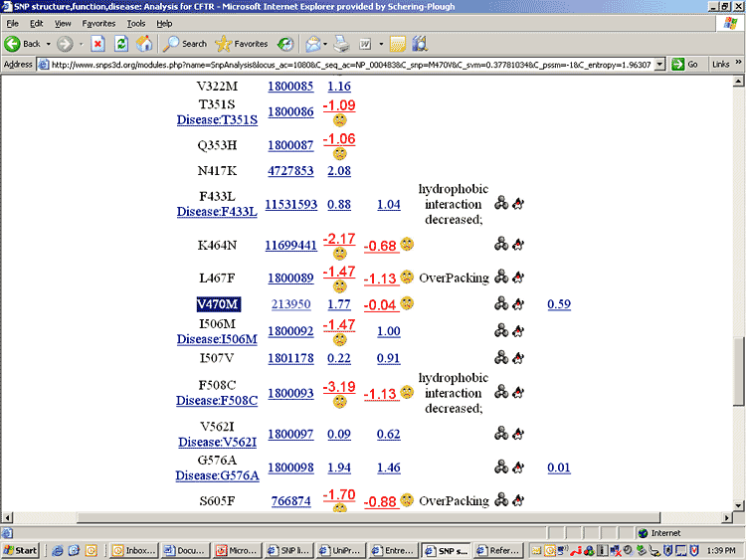This screenshot has width=746, height=560.
Task: Open the Windows Start button
Action: pos(20,550)
